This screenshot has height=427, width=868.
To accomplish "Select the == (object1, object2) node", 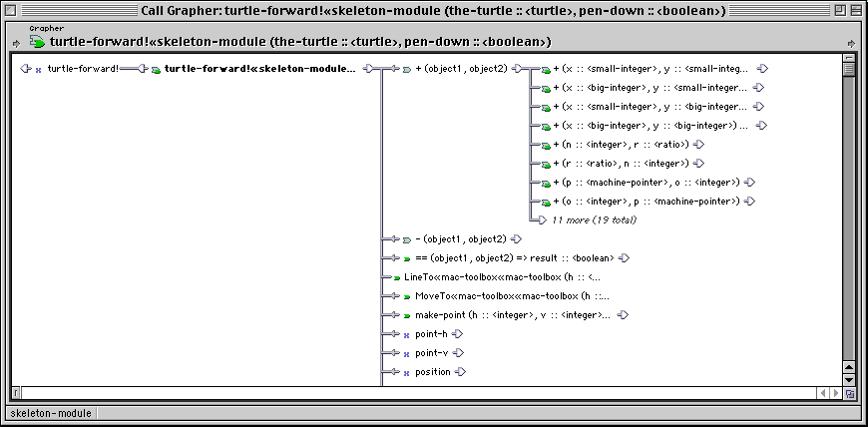I will pos(514,258).
